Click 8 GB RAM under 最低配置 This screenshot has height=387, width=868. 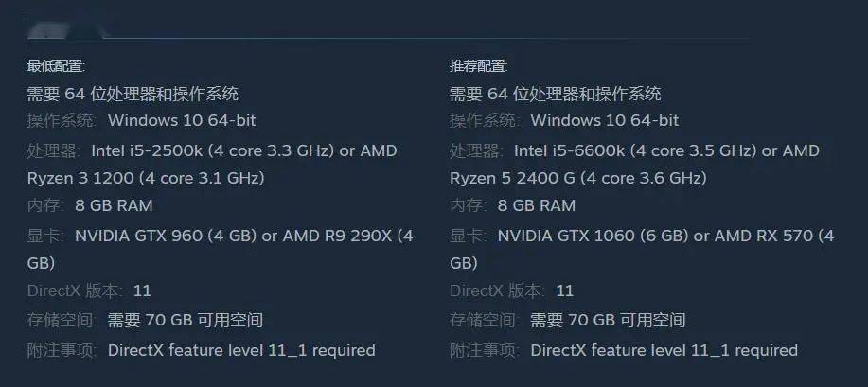(114, 205)
